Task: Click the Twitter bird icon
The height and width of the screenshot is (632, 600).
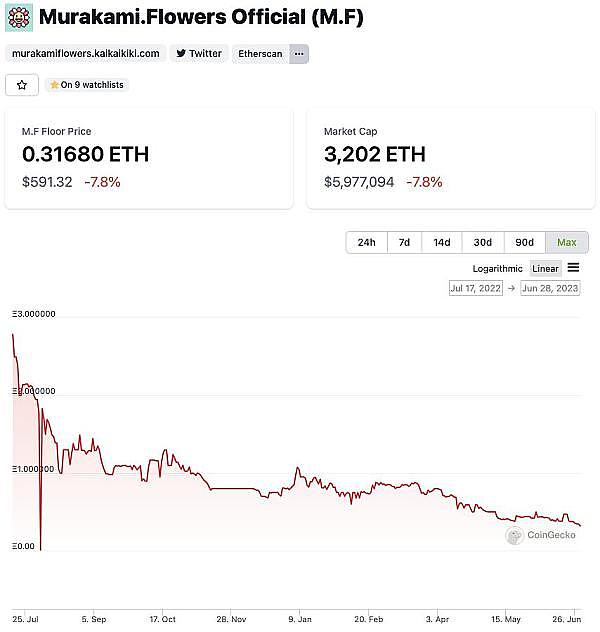Action: (x=181, y=53)
